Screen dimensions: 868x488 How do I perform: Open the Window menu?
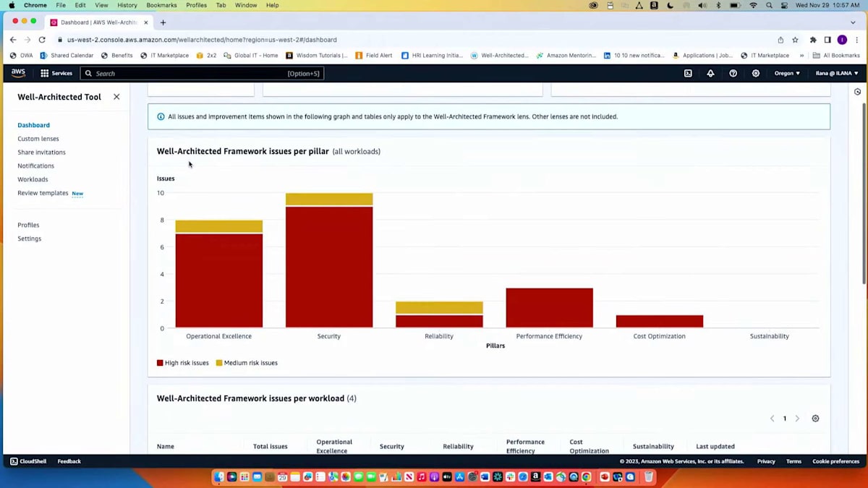point(246,5)
